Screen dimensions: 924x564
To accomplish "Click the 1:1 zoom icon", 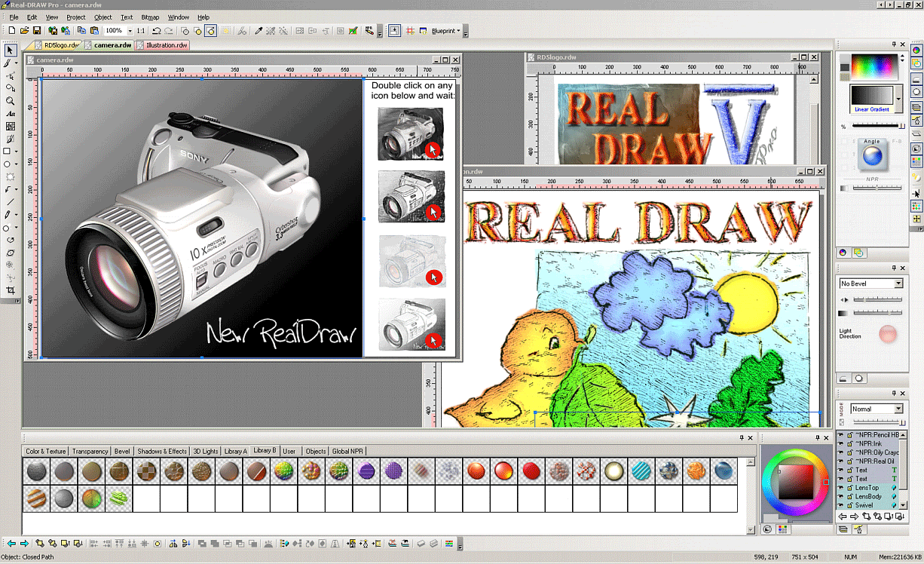I will (141, 31).
